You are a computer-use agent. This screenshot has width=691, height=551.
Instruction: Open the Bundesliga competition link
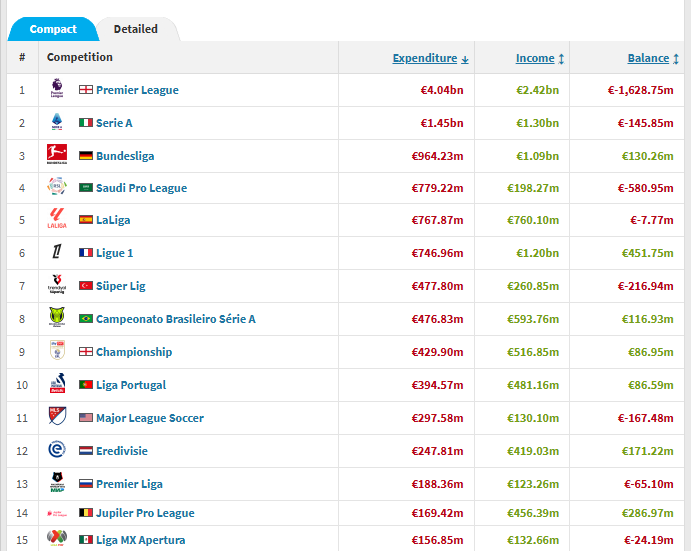pyautogui.click(x=125, y=156)
